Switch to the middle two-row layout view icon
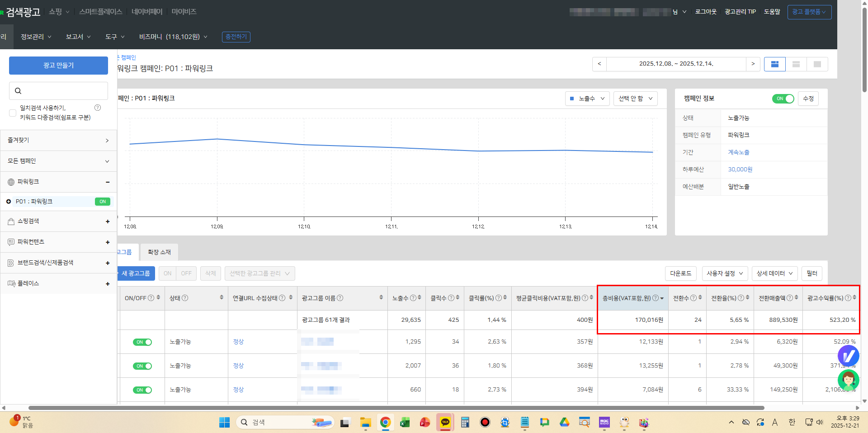The height and width of the screenshot is (433, 868). (796, 64)
